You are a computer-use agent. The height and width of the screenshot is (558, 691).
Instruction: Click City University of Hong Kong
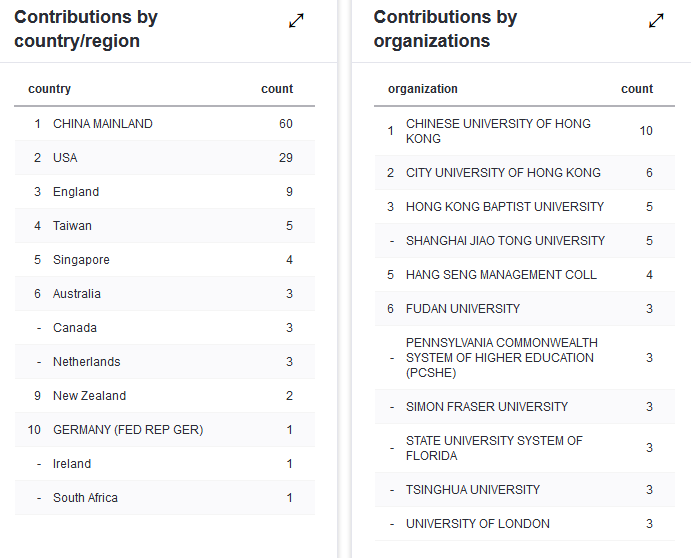503,173
